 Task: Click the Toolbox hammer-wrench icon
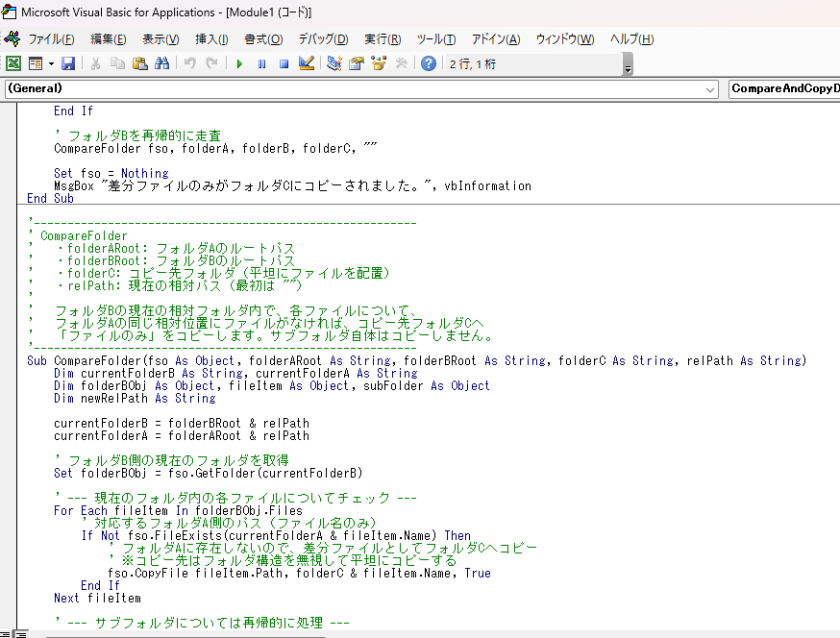pos(401,63)
